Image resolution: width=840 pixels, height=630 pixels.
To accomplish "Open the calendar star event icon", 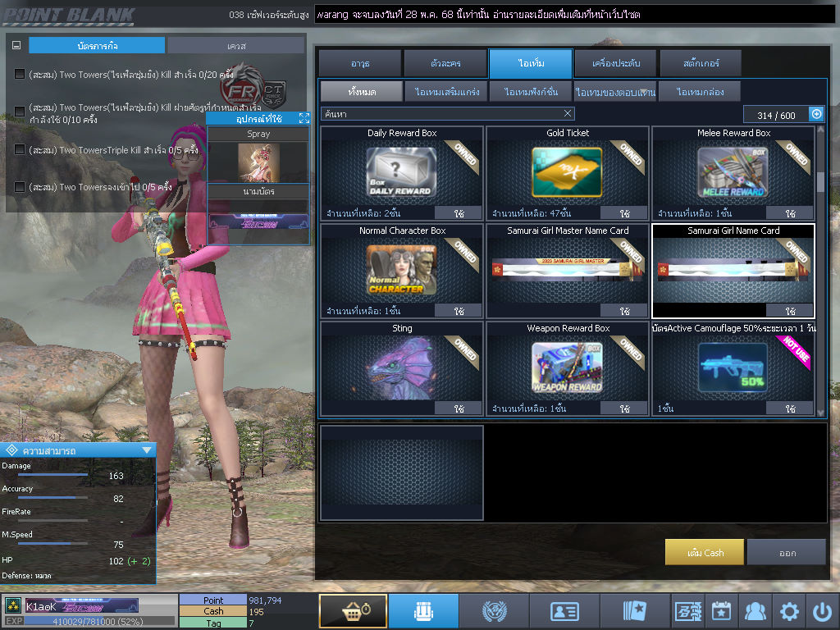I will 721,610.
